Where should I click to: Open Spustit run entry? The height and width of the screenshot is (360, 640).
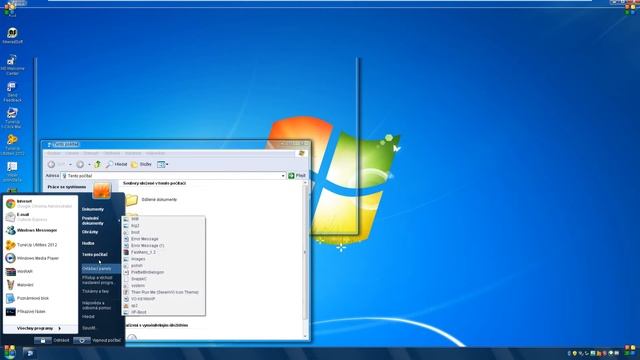(x=89, y=328)
